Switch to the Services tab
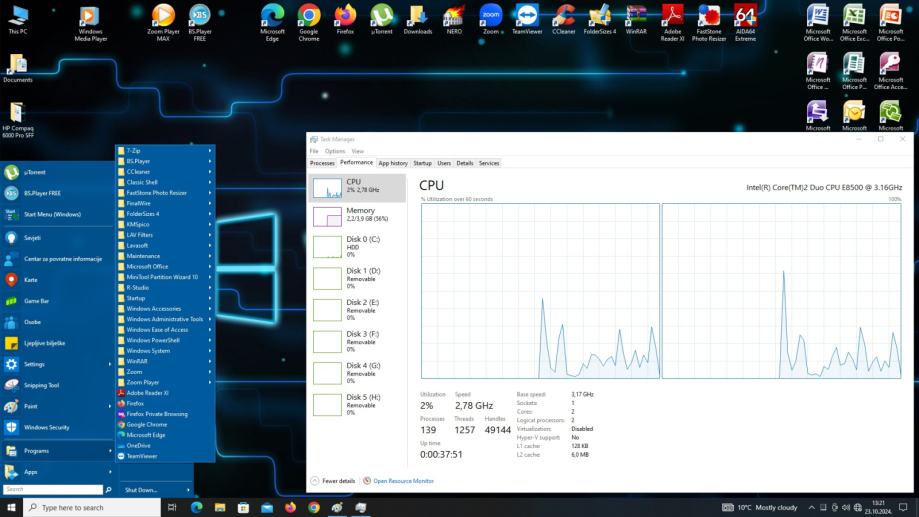Image resolution: width=919 pixels, height=517 pixels. tap(489, 164)
